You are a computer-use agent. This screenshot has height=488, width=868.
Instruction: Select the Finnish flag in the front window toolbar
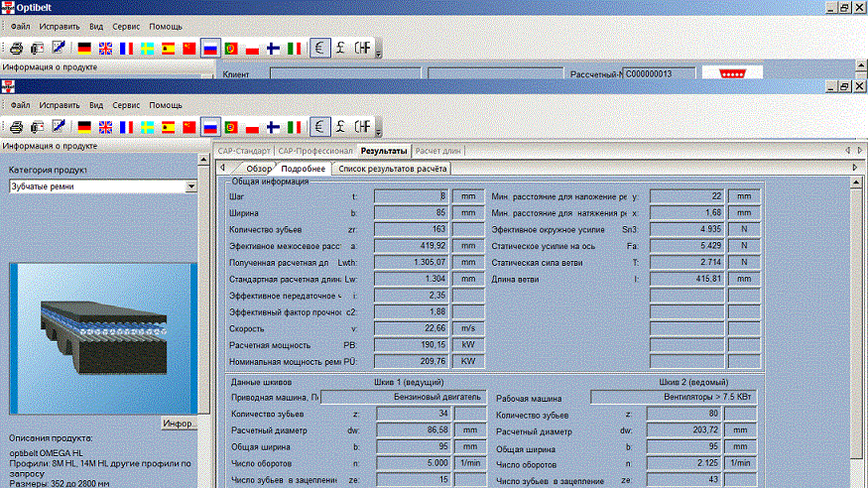pos(273,127)
